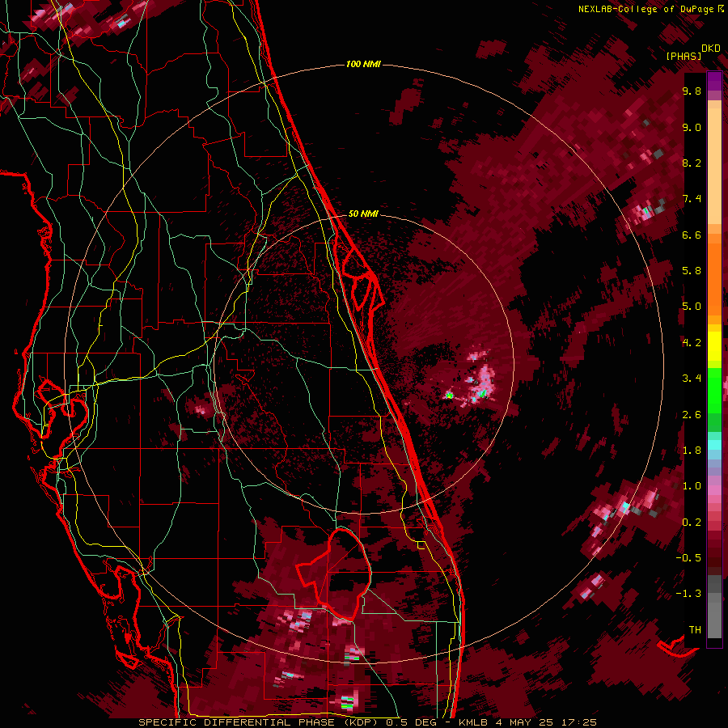The width and height of the screenshot is (728, 728).
Task: Select the 5.8 scale value
Action: click(x=692, y=271)
